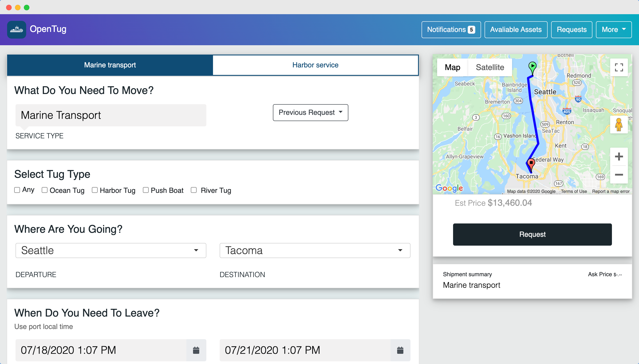Image resolution: width=639 pixels, height=364 pixels.
Task: Select Satellite view type
Action: tap(490, 67)
